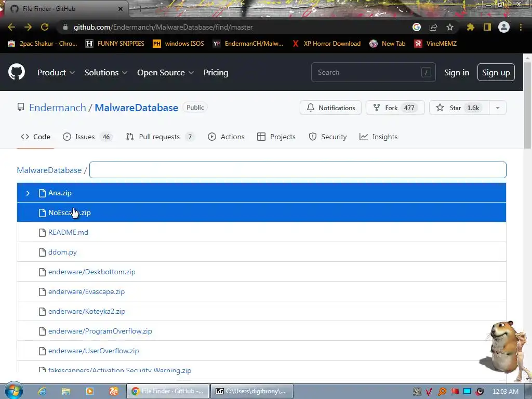Click the File Finder Chrome taskbar button

168,391
